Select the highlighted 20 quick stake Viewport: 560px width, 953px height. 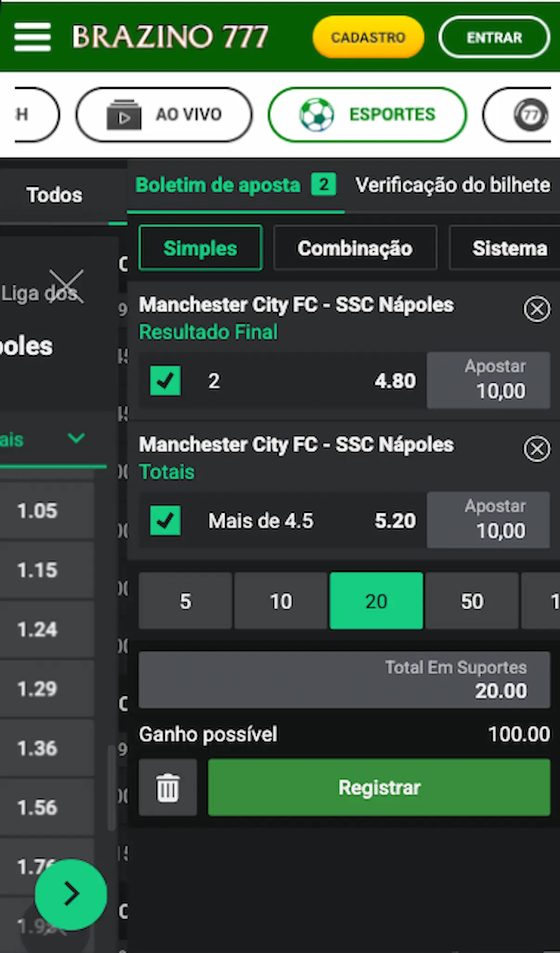(x=376, y=601)
